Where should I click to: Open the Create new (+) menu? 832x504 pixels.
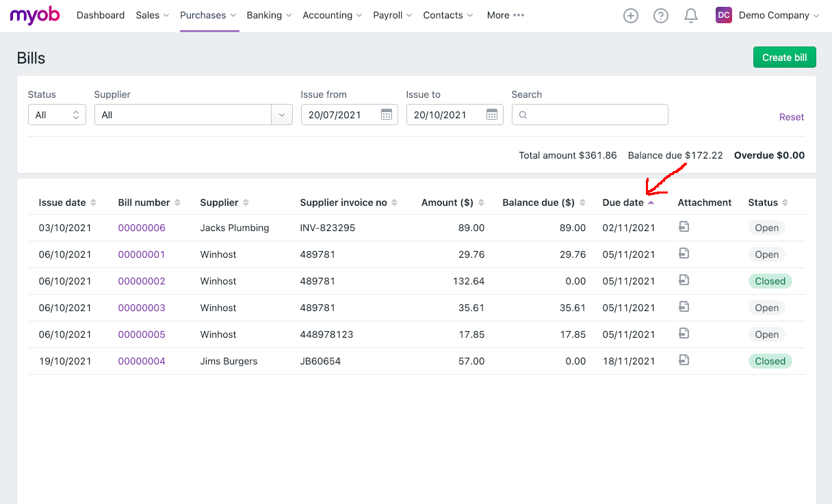point(630,15)
